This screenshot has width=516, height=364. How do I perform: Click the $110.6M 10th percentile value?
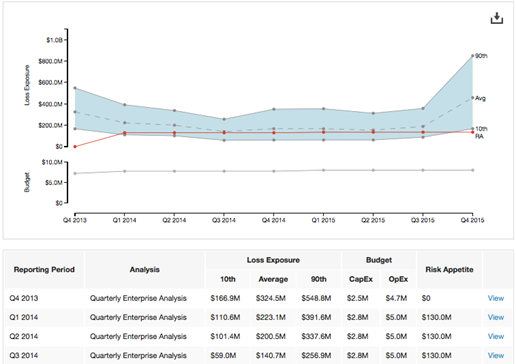pyautogui.click(x=225, y=317)
